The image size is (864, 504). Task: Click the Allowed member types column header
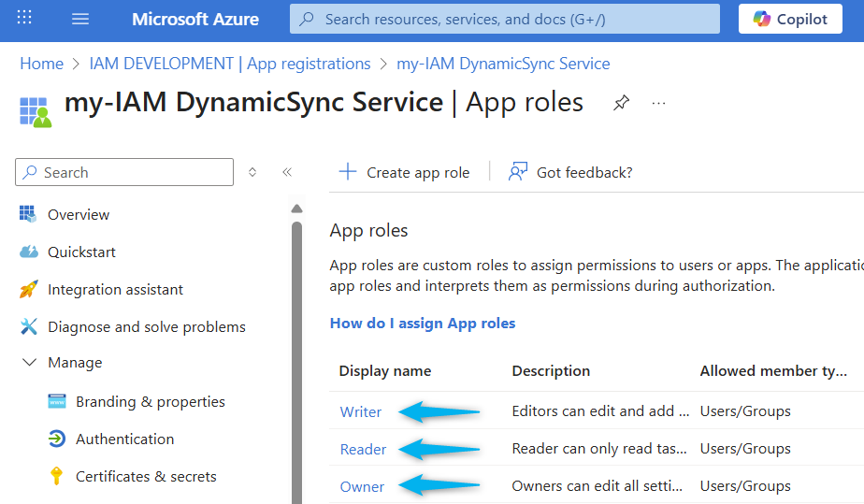point(773,370)
